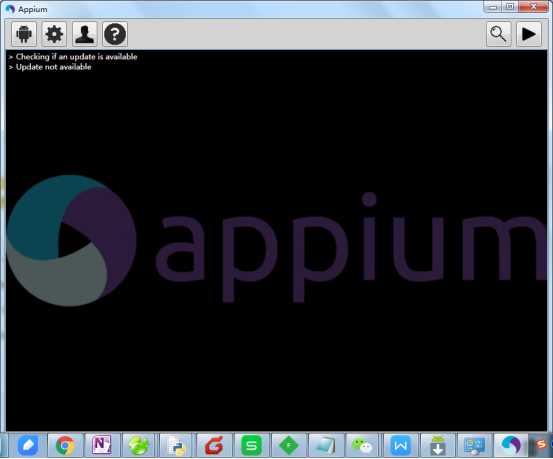Open Developer Settings person icon
The image size is (553, 459).
85,34
